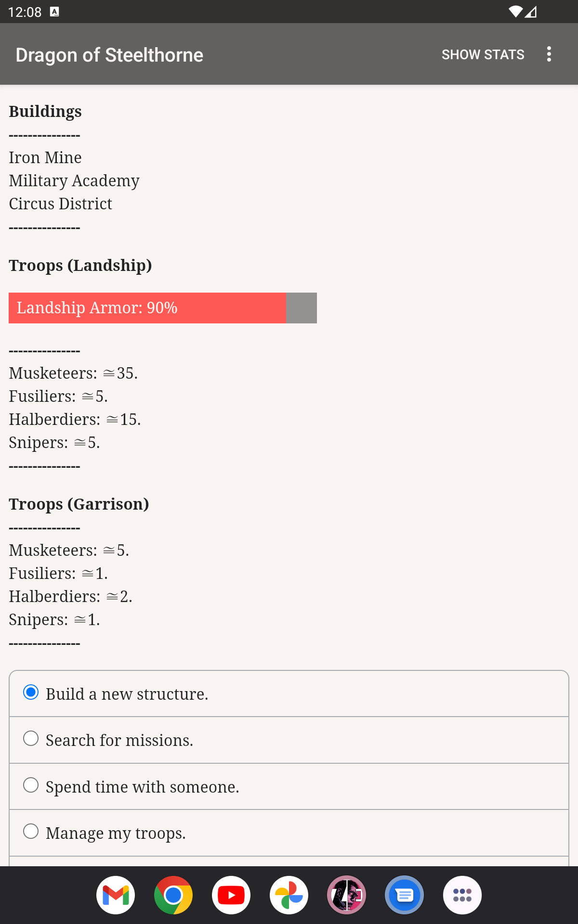This screenshot has width=578, height=924.
Task: Select 'Manage my troops' radio option
Action: click(289, 833)
